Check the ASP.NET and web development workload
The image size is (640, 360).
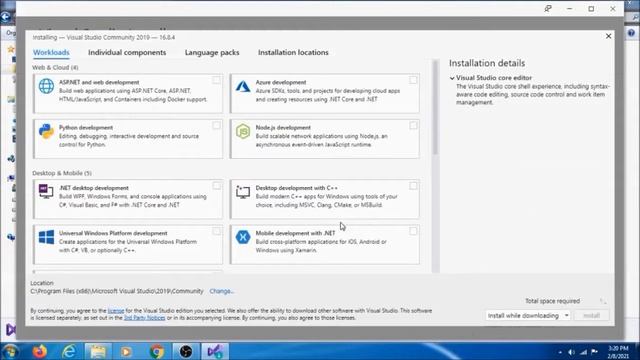[216, 80]
